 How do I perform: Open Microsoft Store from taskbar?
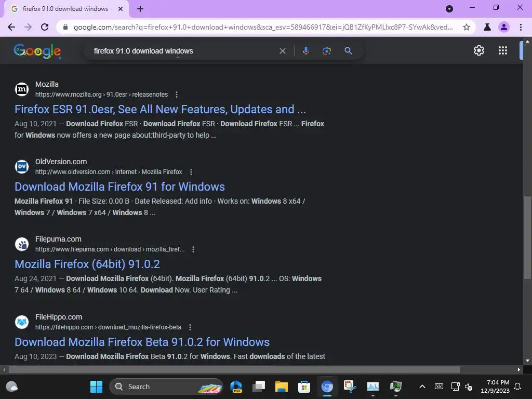point(304,387)
